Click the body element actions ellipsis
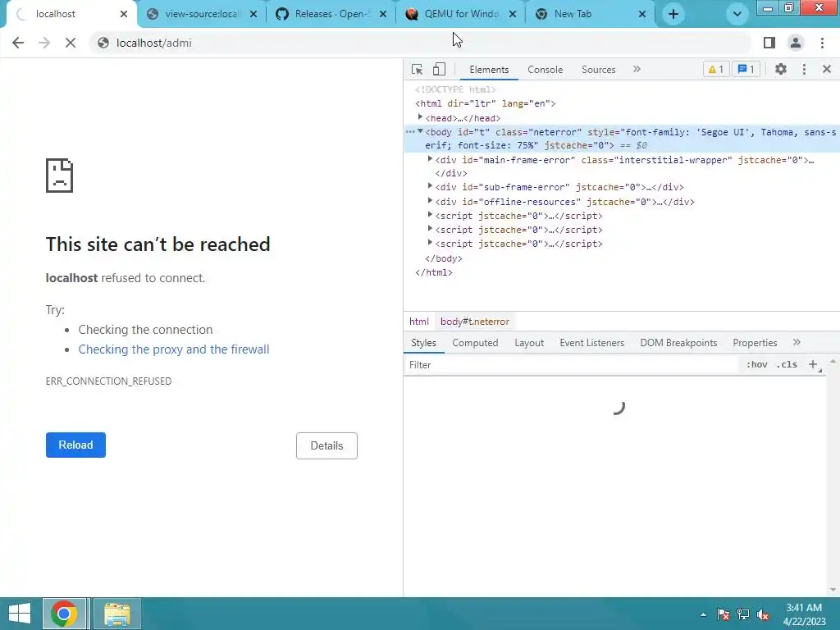This screenshot has width=840, height=630. 410,132
